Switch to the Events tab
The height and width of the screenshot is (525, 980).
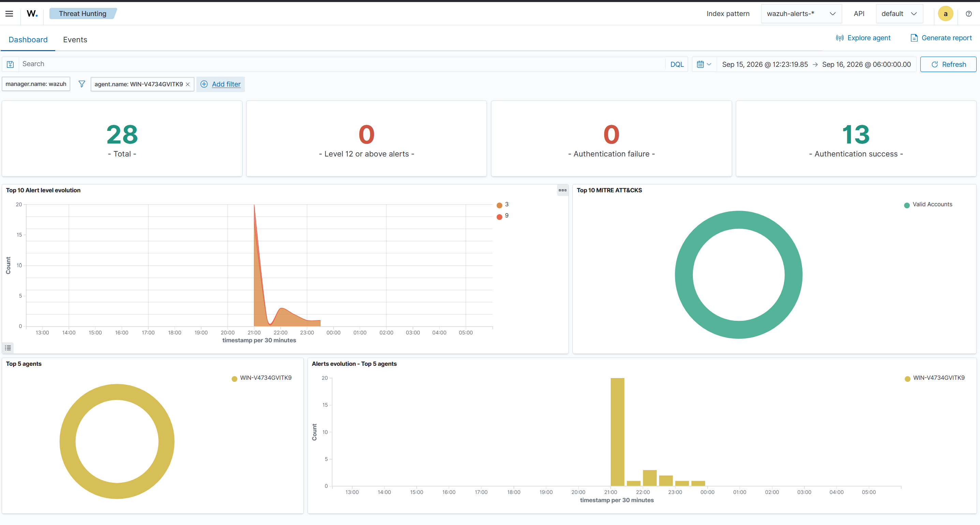point(75,40)
